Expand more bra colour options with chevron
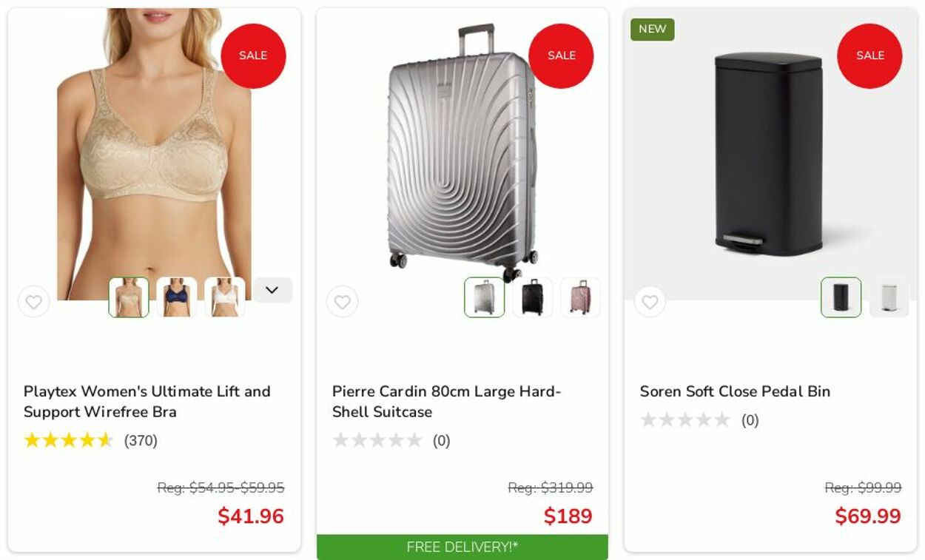925x560 pixels. (x=272, y=290)
